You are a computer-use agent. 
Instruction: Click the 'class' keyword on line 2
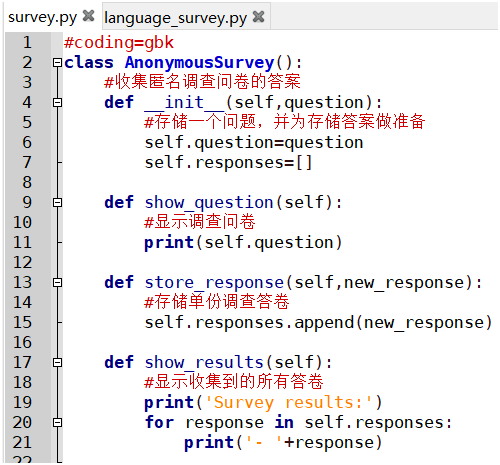coord(89,63)
